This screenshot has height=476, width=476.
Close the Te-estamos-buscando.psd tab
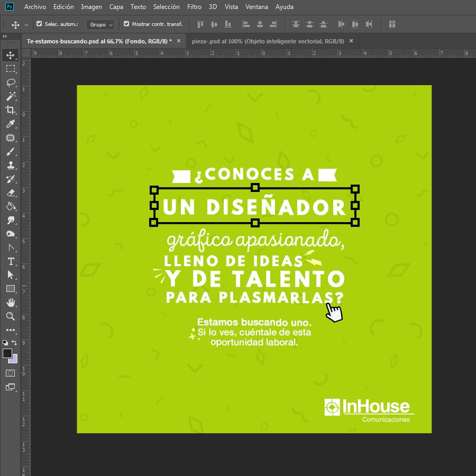tap(179, 41)
